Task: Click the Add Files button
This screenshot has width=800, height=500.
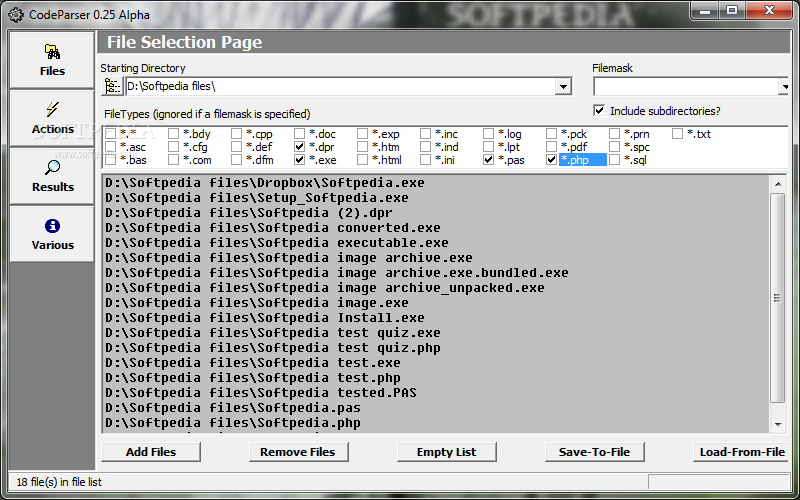Action: coord(151,452)
